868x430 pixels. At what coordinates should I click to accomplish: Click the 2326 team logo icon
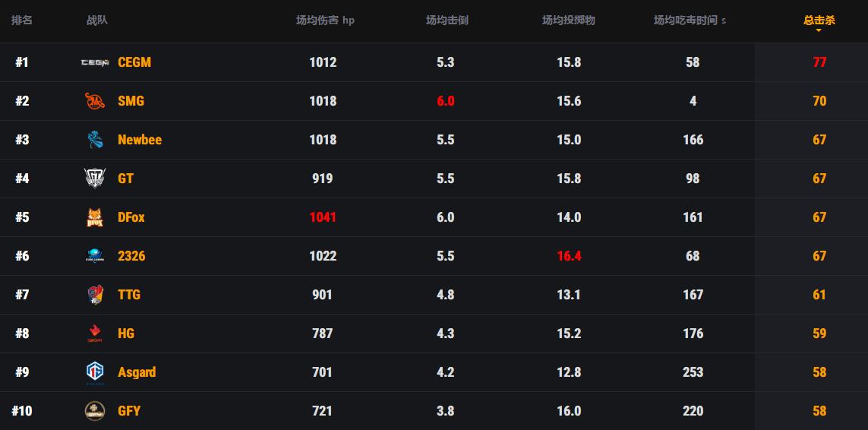[95, 256]
